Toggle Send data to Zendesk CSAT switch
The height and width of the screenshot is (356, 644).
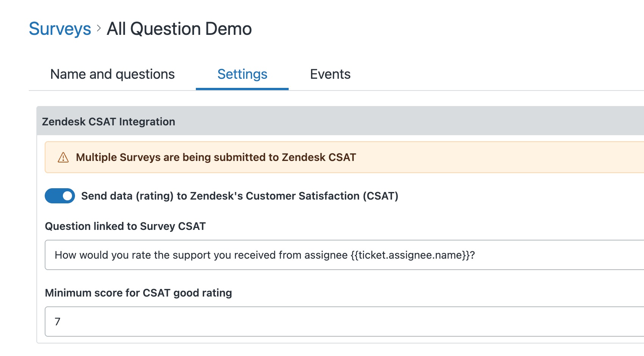coord(60,196)
